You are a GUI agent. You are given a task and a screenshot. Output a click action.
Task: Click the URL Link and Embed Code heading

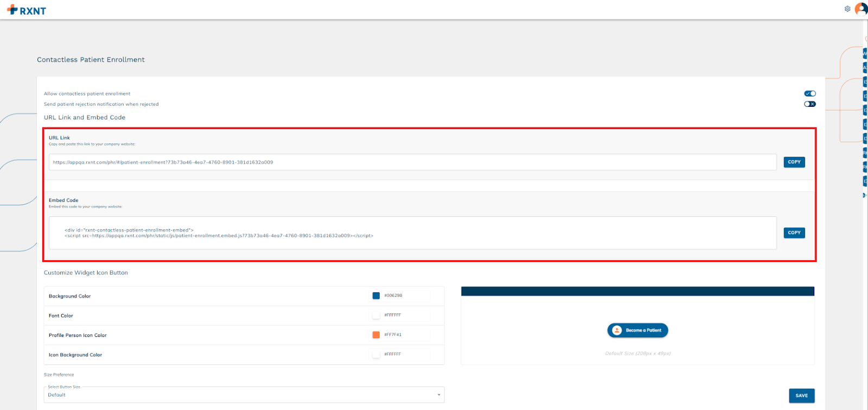(x=85, y=117)
